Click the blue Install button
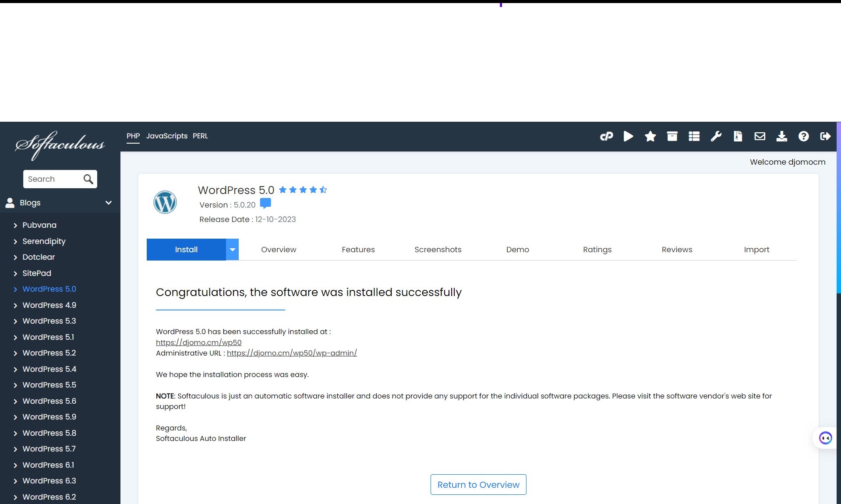This screenshot has width=841, height=504. click(186, 250)
